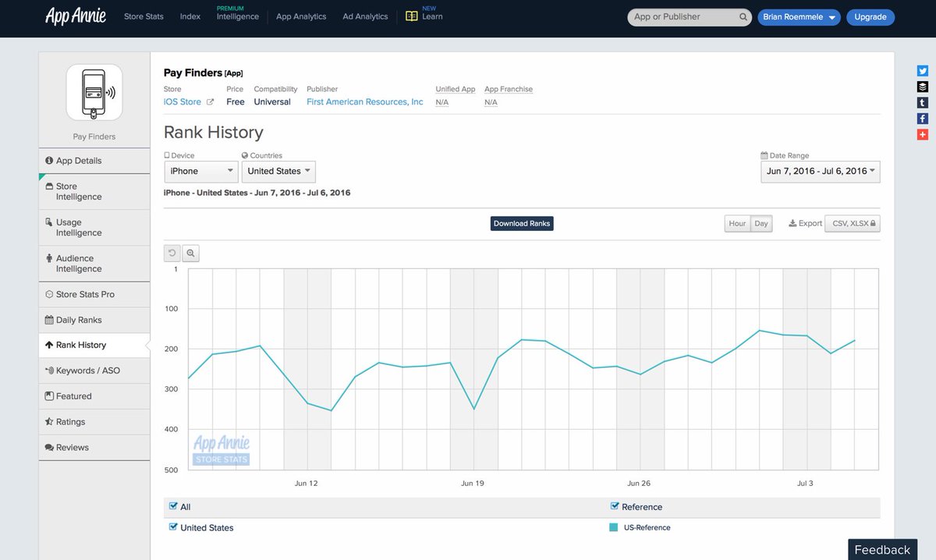Open the Device iPhone dropdown
The height and width of the screenshot is (560, 936).
200,172
